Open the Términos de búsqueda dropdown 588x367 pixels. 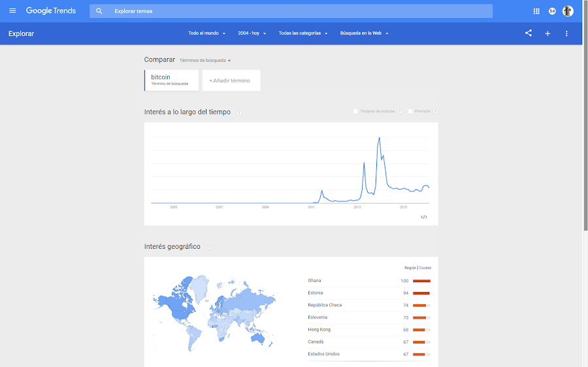[x=204, y=60]
